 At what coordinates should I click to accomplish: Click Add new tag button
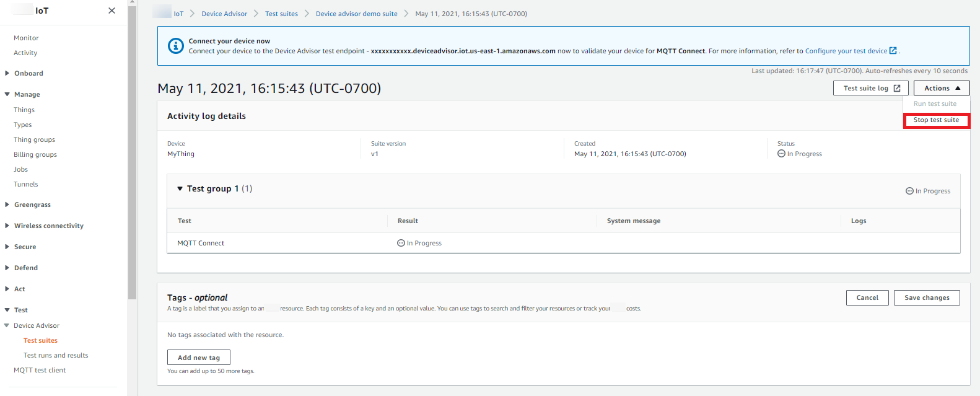pyautogui.click(x=198, y=358)
